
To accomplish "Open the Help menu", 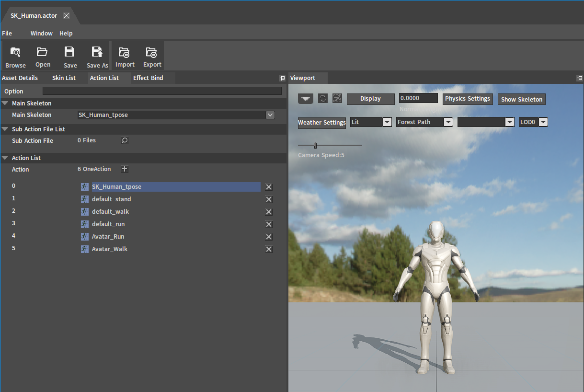I will [66, 34].
